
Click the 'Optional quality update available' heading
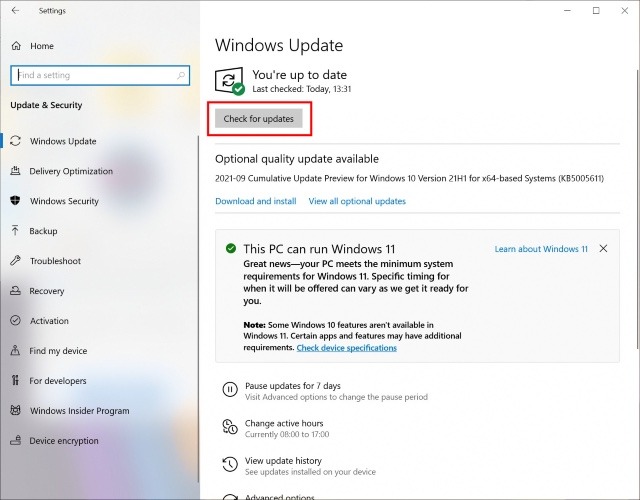(x=297, y=159)
